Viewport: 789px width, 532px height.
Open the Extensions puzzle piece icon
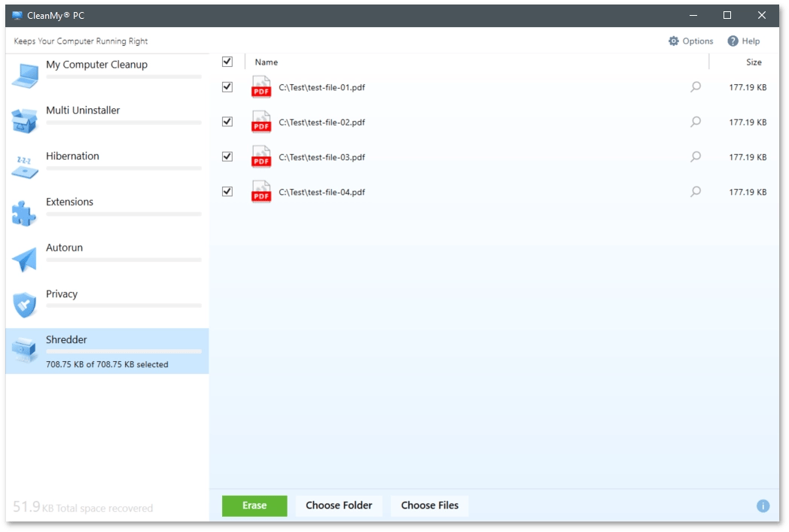click(23, 213)
